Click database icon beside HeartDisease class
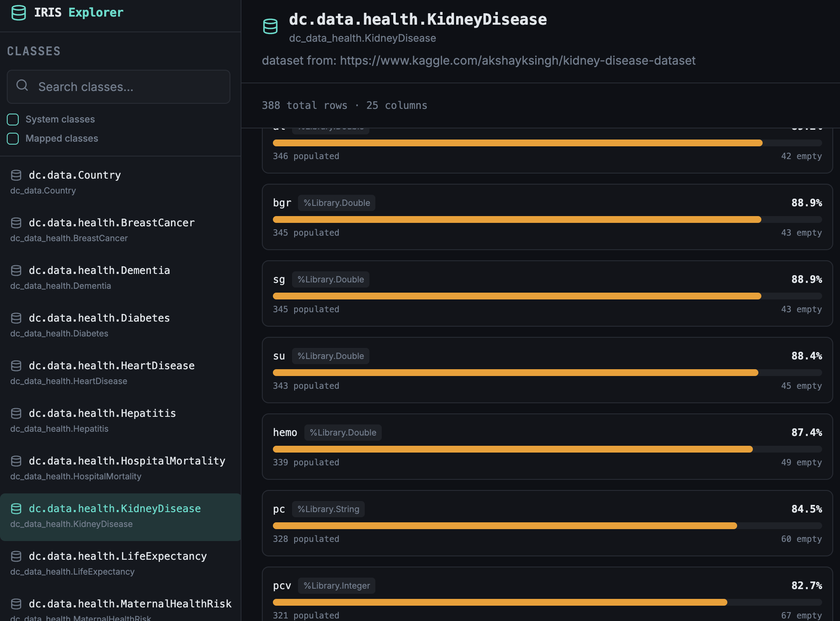Image resolution: width=840 pixels, height=621 pixels. pyautogui.click(x=16, y=366)
